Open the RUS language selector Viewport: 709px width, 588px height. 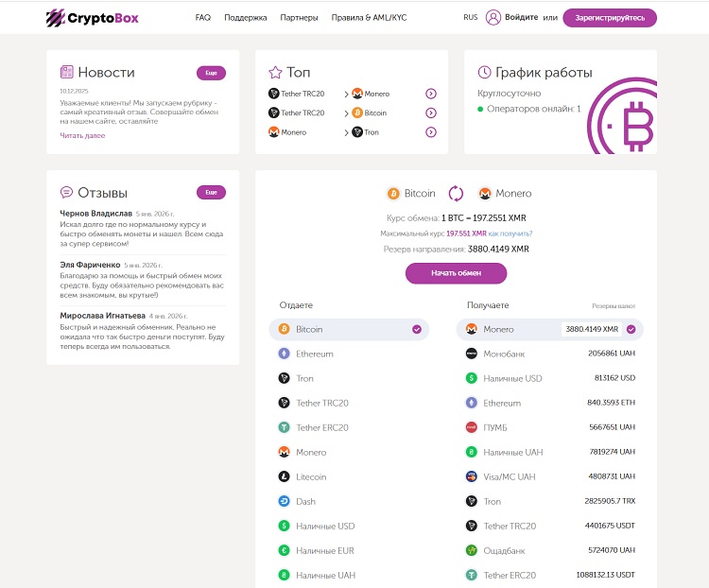[x=470, y=17]
